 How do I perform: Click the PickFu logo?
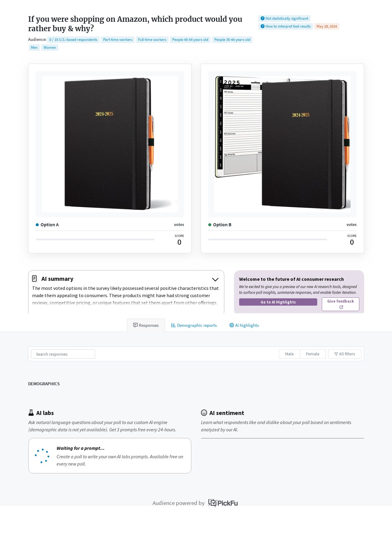(x=223, y=503)
